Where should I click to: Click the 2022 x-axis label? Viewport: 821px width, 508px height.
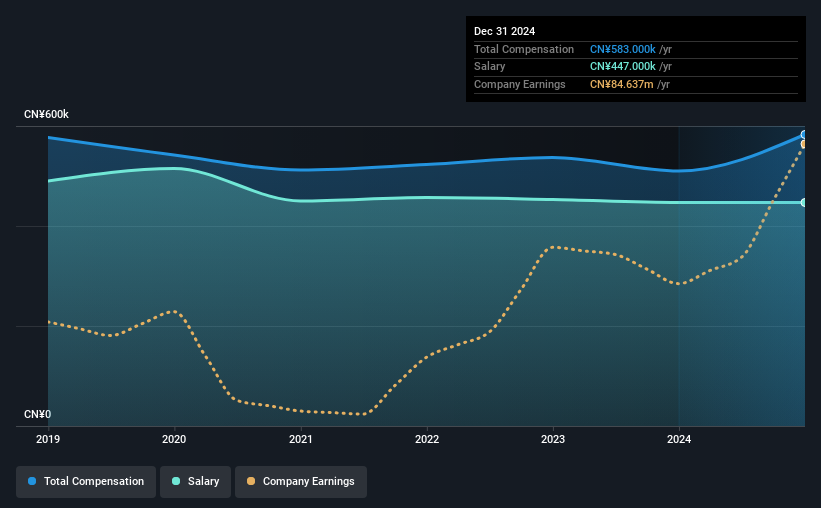pyautogui.click(x=427, y=439)
